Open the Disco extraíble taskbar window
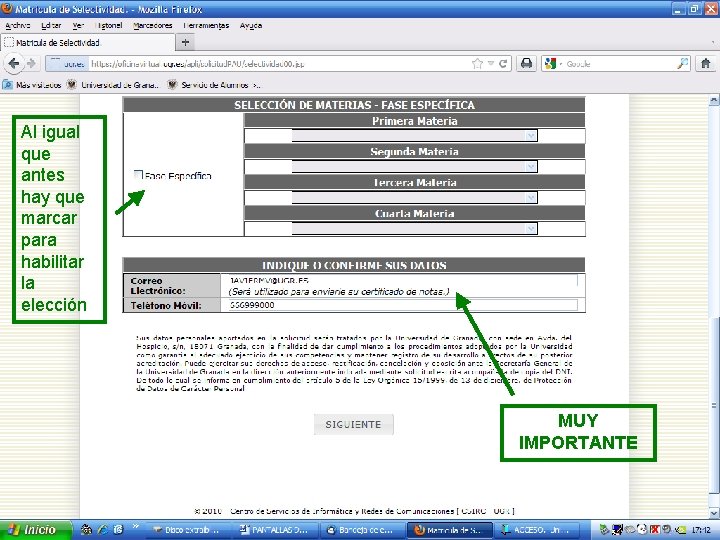This screenshot has width=720, height=540. (x=187, y=530)
